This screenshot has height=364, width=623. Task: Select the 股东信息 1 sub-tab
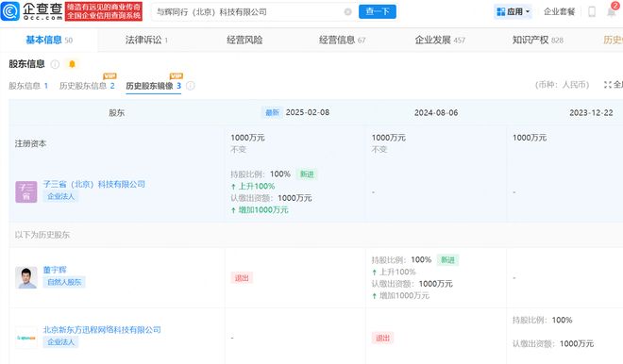(x=28, y=86)
